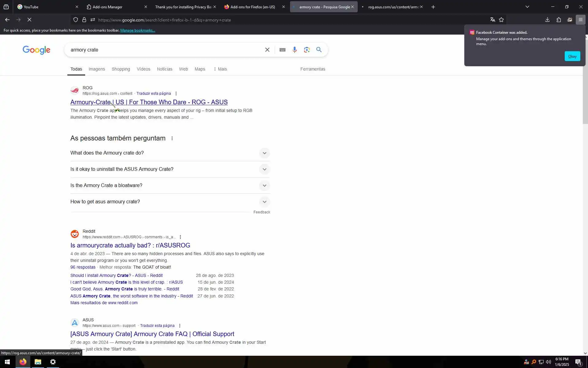Expand "Is the Armory Crate a bloatware?" question
The width and height of the screenshot is (588, 368).
(x=264, y=186)
